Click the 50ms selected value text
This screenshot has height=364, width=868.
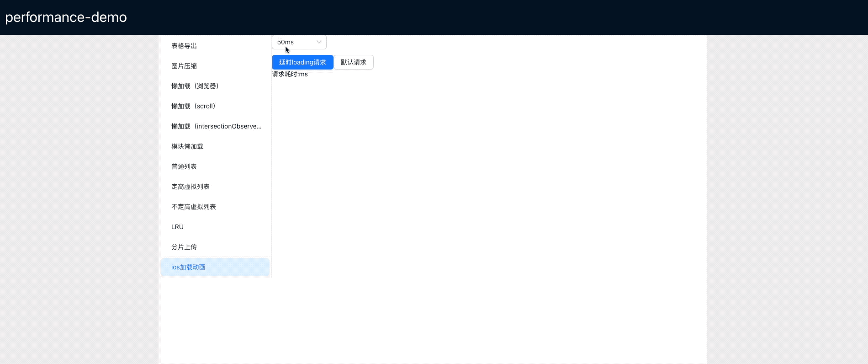[285, 42]
